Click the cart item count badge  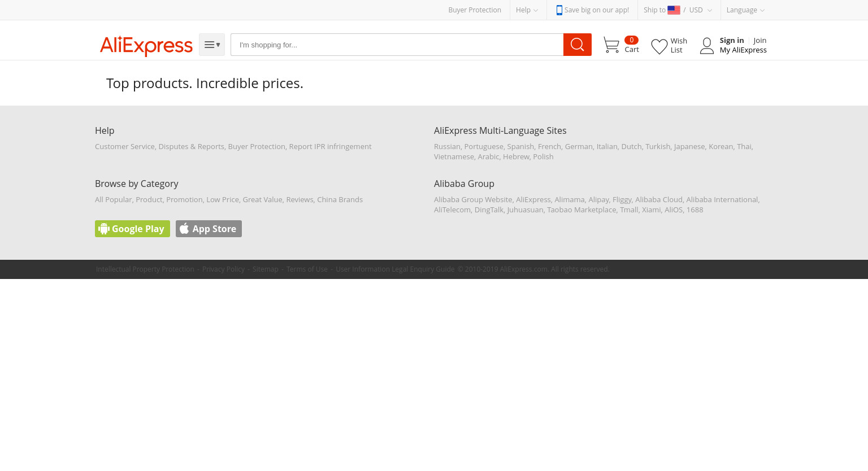(x=631, y=40)
